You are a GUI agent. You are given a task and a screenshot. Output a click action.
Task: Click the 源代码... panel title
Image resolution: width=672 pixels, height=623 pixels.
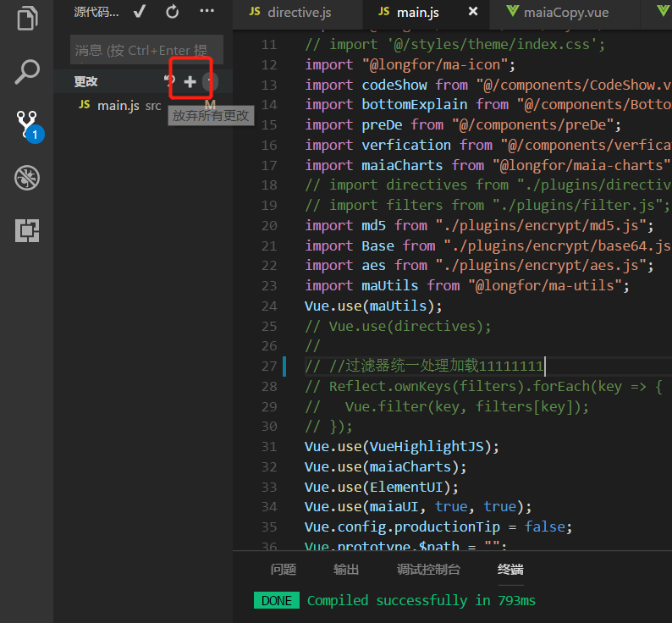coord(96,12)
